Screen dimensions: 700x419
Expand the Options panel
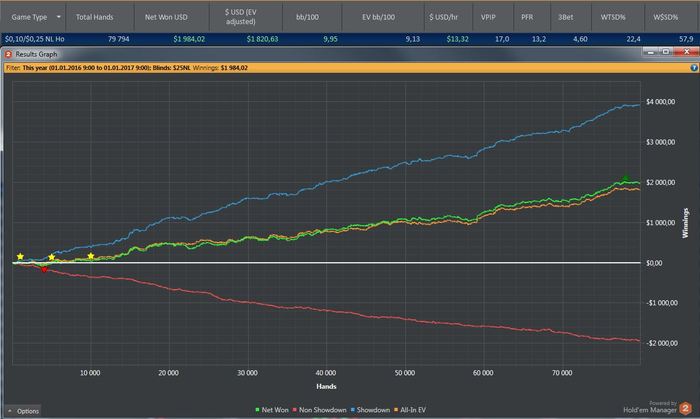point(24,411)
